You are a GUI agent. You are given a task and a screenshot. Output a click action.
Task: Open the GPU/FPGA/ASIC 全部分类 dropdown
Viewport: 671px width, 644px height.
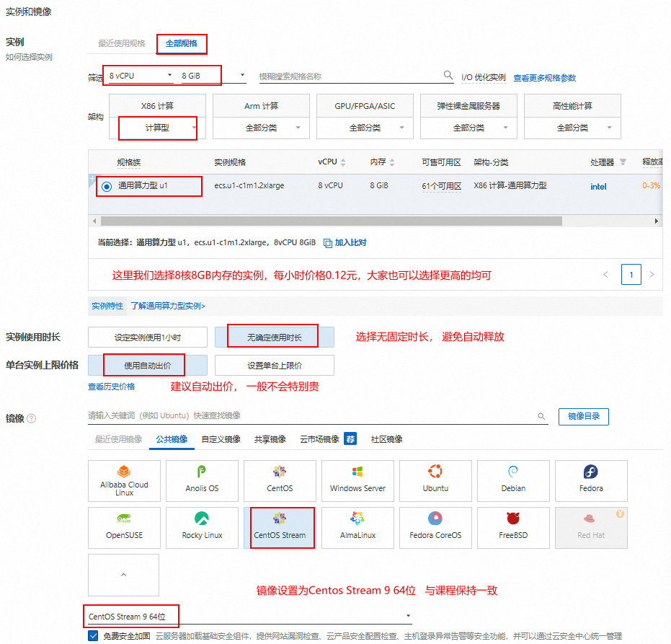(365, 128)
